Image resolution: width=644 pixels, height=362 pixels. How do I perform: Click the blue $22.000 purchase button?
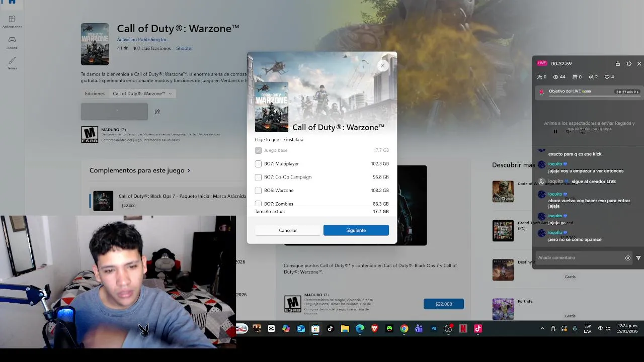(x=444, y=304)
